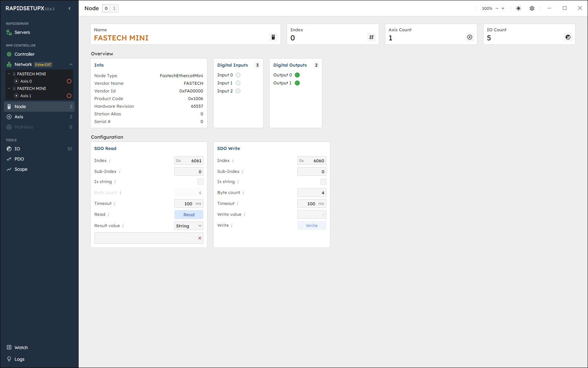Switch to node tab 0
The image size is (588, 368).
coord(106,8)
